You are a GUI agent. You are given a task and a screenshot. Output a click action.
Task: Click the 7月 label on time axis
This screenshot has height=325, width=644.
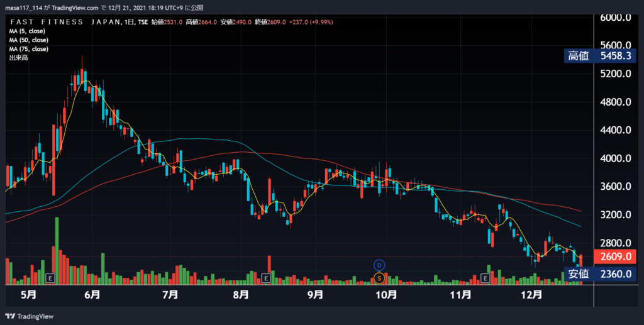pyautogui.click(x=170, y=295)
